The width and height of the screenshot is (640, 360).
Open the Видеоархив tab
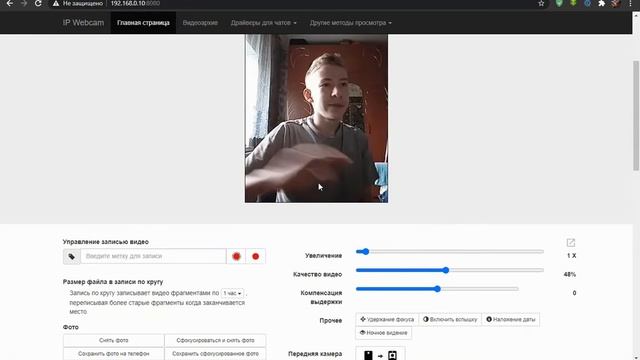200,23
